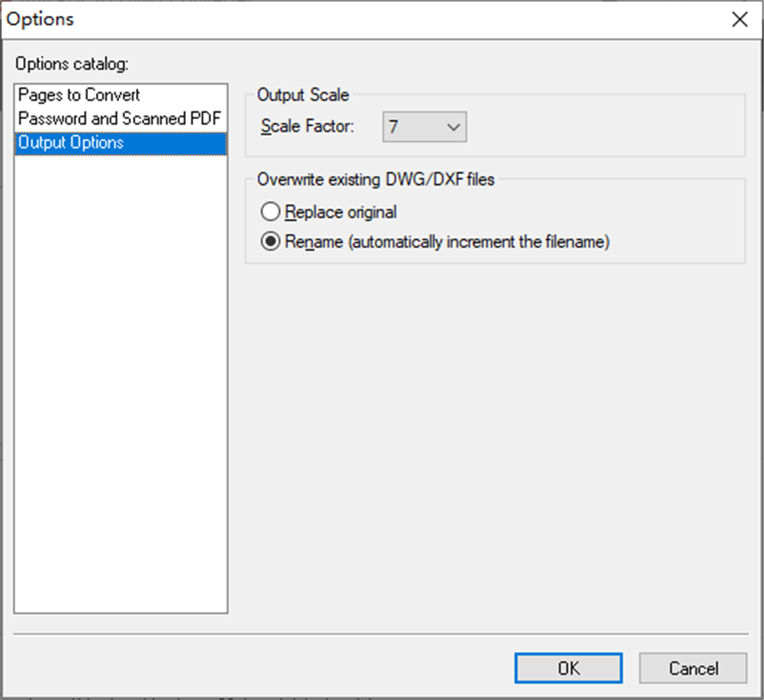
Task: Close the Options dialog window
Action: [739, 19]
